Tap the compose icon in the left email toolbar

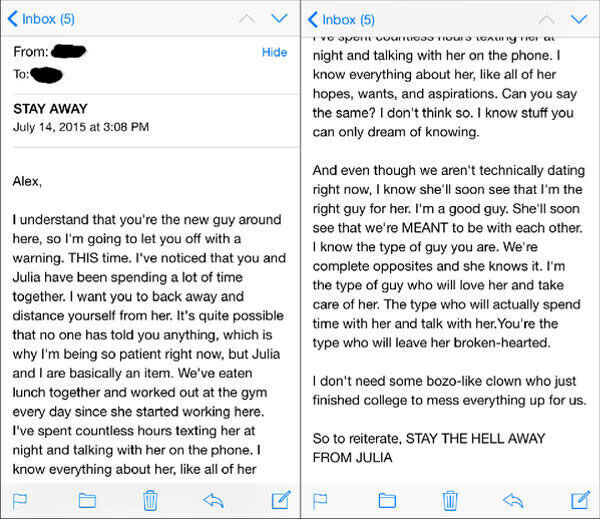[280, 499]
